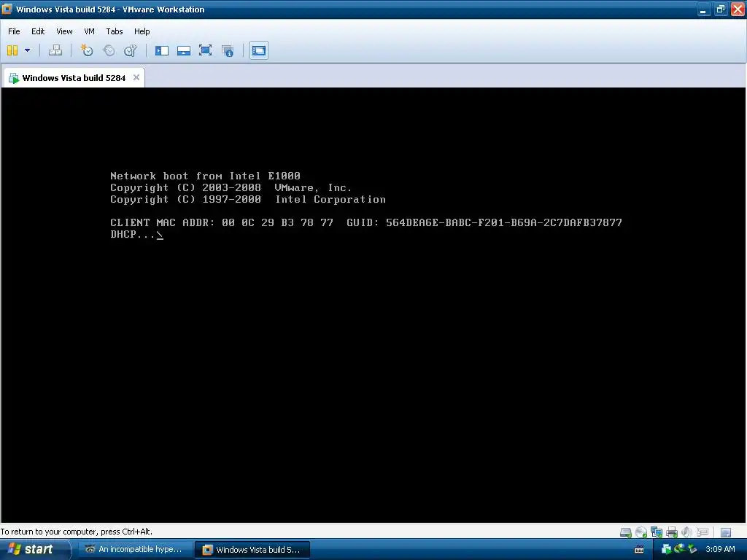The height and width of the screenshot is (560, 747).
Task: Open the VM menu
Action: (89, 31)
